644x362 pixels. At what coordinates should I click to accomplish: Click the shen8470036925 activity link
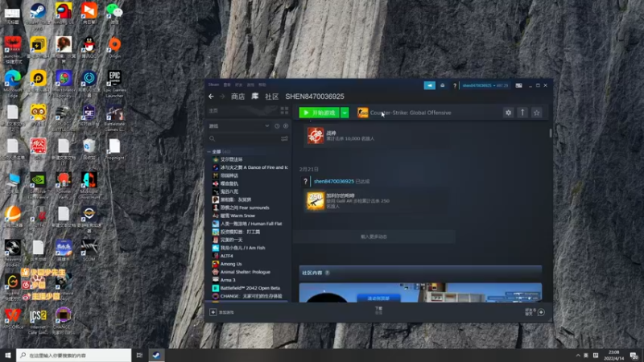(333, 181)
